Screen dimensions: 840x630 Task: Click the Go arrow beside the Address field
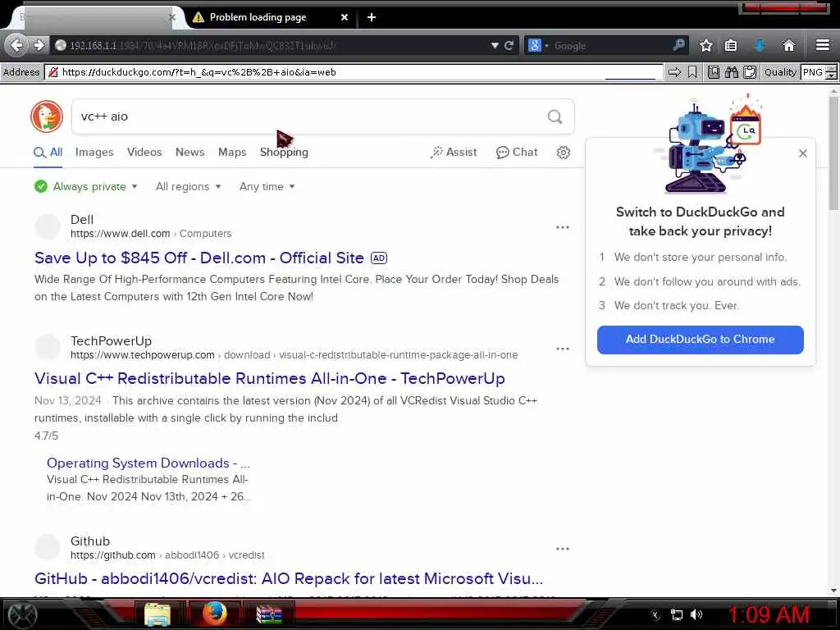coord(675,72)
